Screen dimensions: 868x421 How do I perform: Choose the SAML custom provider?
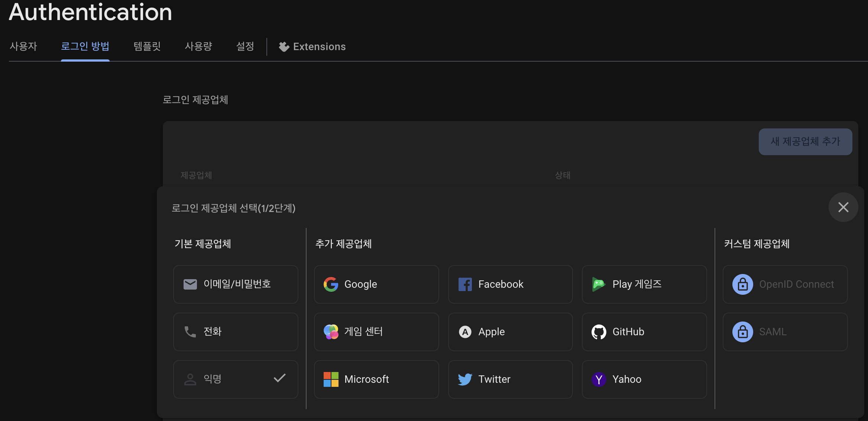(785, 332)
